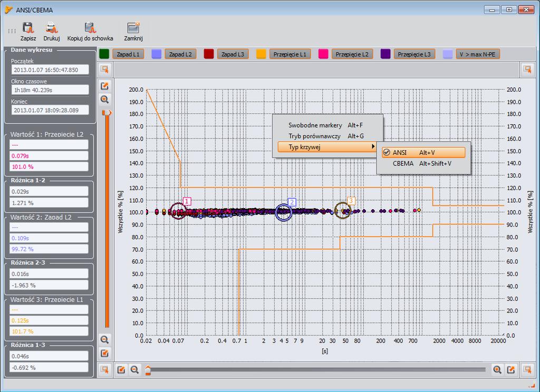Click the edit icon below the vertical zoom-out
540x392 pixels.
coord(105,353)
